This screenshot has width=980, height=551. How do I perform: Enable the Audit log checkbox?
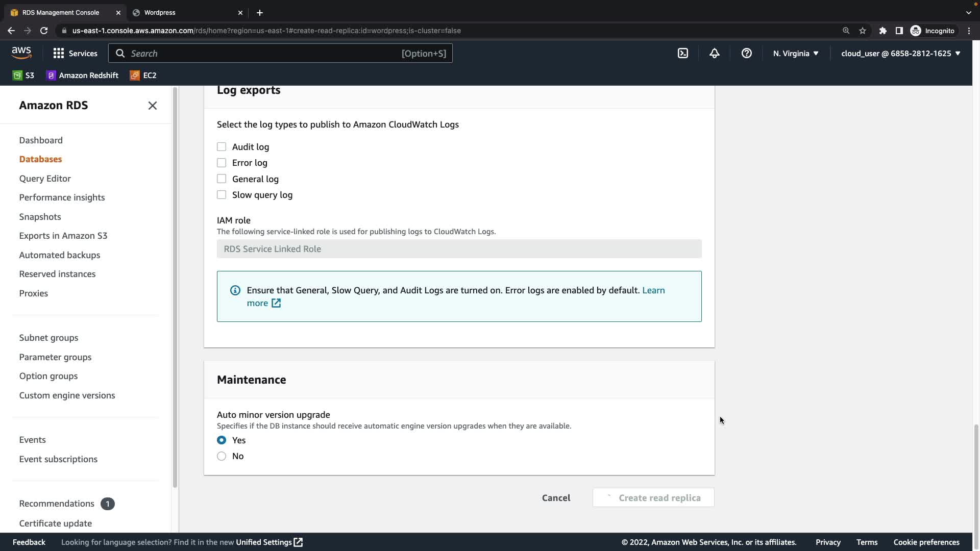click(222, 147)
